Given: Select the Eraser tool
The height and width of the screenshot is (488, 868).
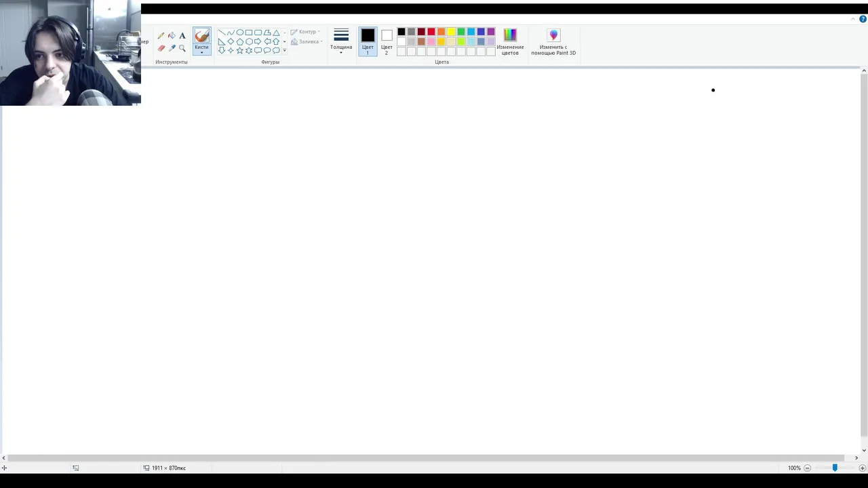Looking at the screenshot, I should (161, 48).
